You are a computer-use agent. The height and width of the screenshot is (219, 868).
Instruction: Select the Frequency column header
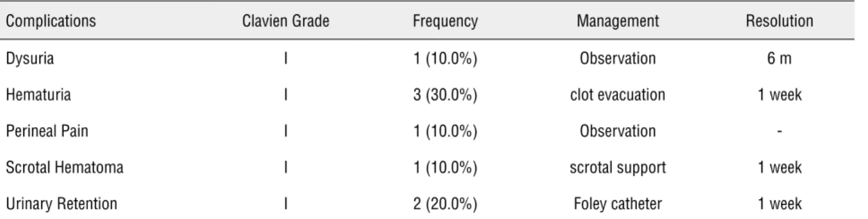click(x=446, y=22)
